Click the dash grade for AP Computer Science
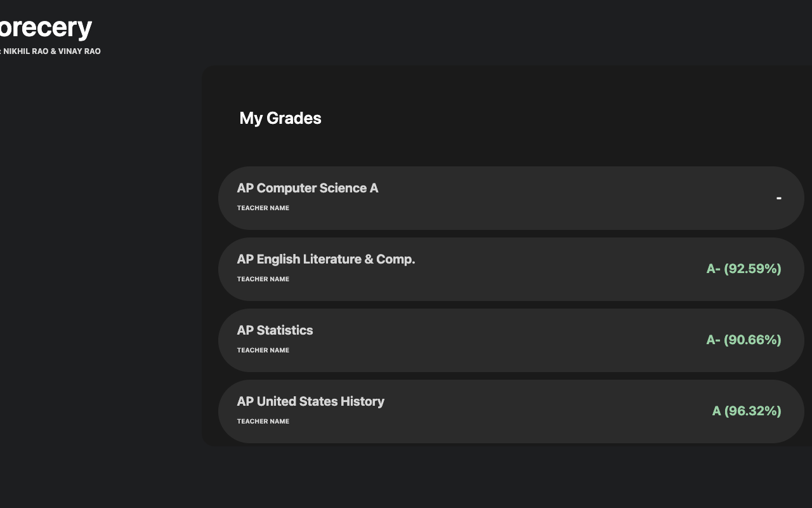This screenshot has height=508, width=812. point(778,198)
